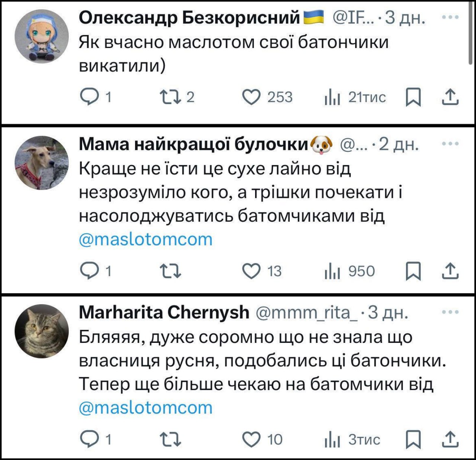Open @maslotomcom mention in Marharita Chernysh's tweet
This screenshot has height=460, width=476.
[x=145, y=408]
